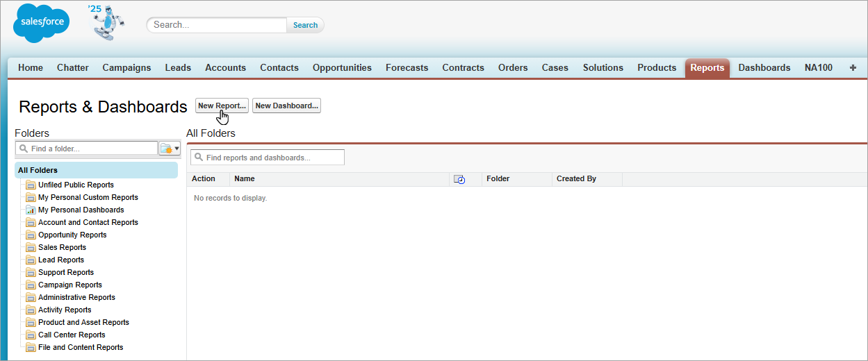Click the Activity Reports folder icon

[31, 310]
